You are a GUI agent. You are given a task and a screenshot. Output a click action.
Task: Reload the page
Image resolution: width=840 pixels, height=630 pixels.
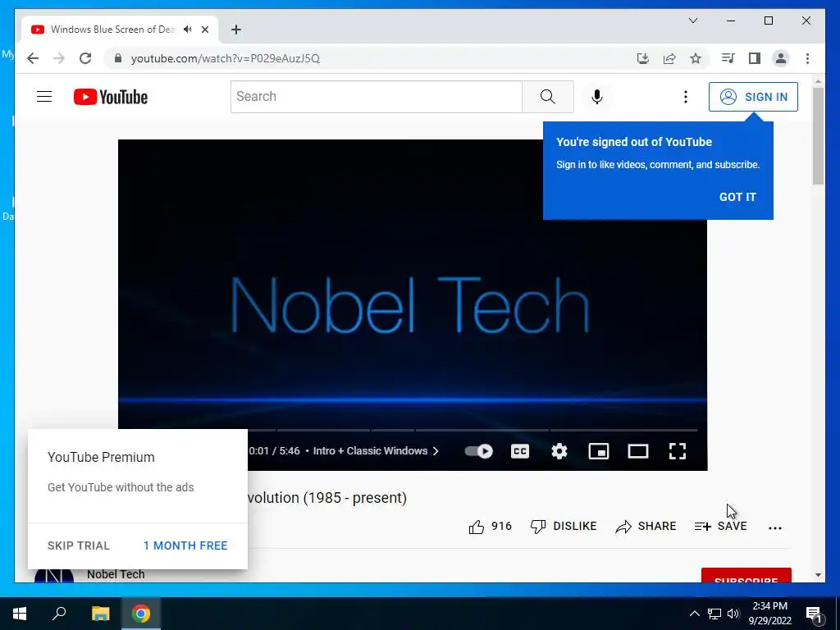click(85, 58)
